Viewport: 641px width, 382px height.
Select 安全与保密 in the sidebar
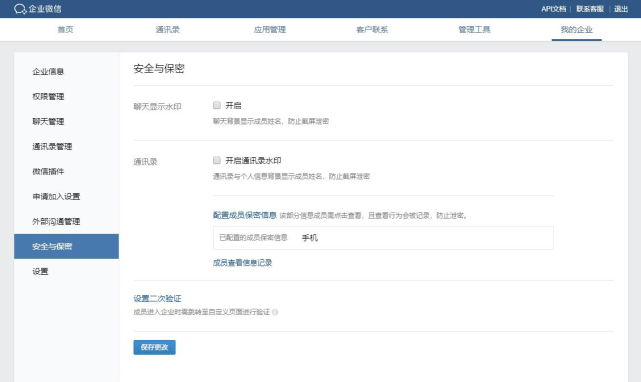(67, 246)
